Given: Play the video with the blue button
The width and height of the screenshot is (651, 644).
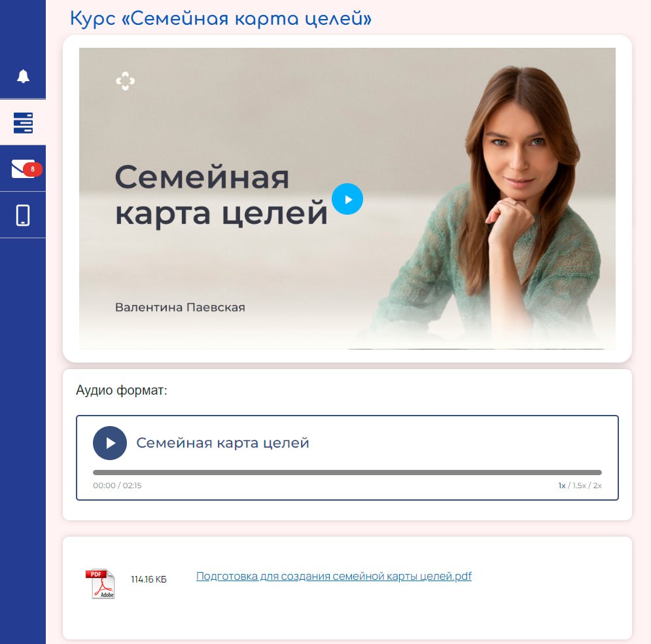Looking at the screenshot, I should click(347, 200).
